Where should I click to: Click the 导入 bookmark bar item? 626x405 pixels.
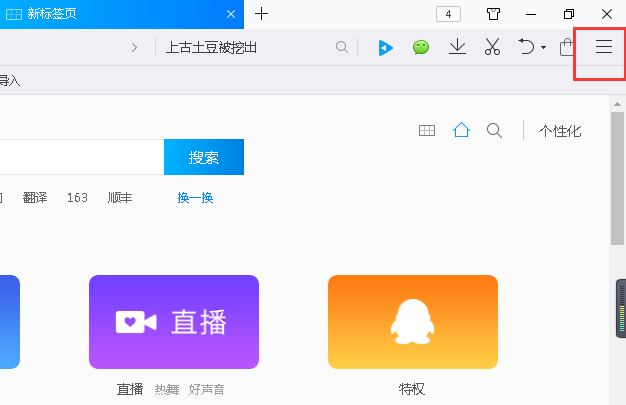(x=9, y=81)
